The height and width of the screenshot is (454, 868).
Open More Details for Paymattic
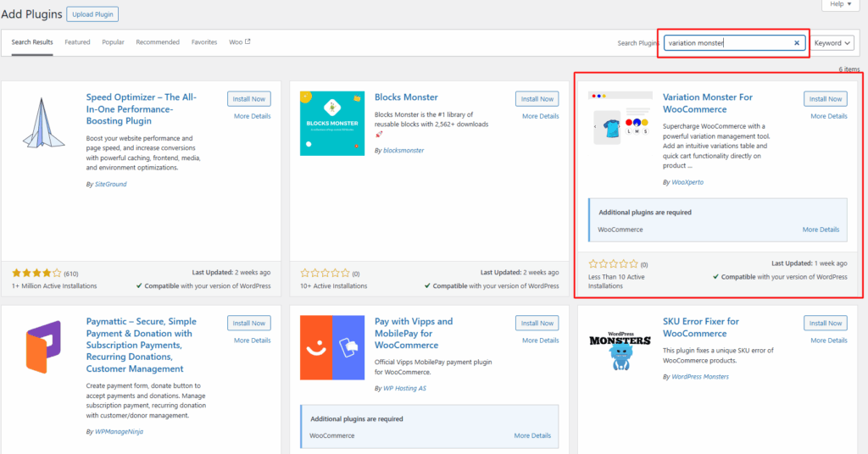click(x=252, y=340)
